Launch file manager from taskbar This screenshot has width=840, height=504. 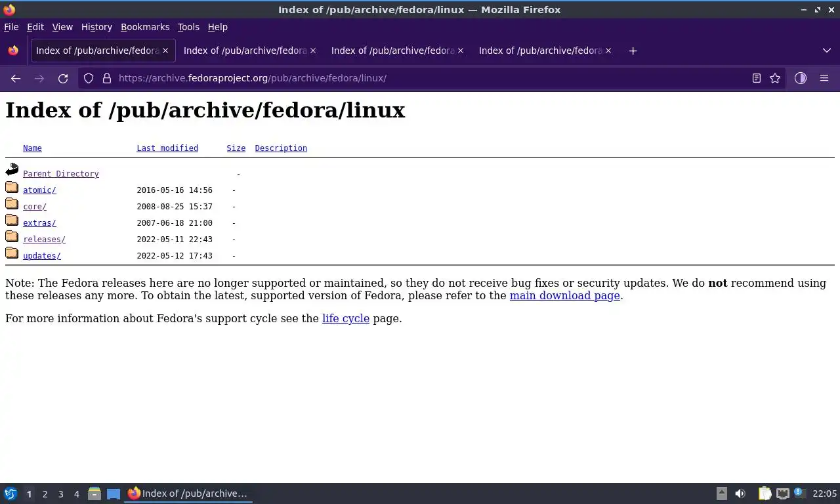pyautogui.click(x=94, y=493)
